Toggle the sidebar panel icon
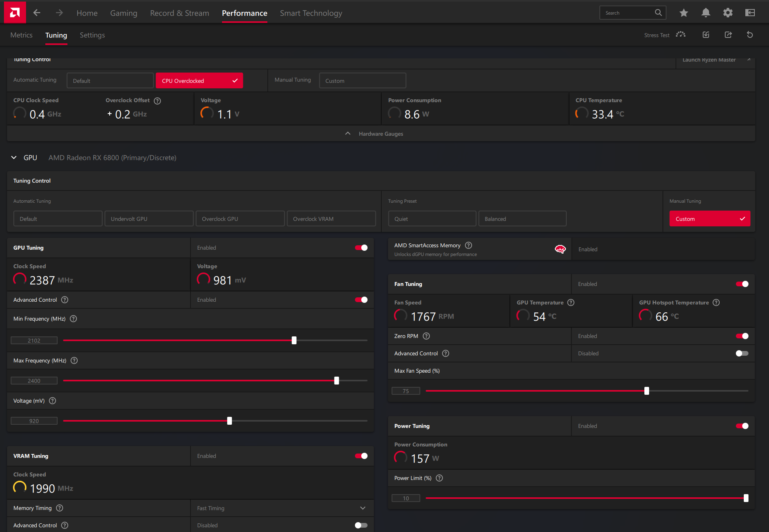The height and width of the screenshot is (532, 769). pyautogui.click(x=750, y=13)
